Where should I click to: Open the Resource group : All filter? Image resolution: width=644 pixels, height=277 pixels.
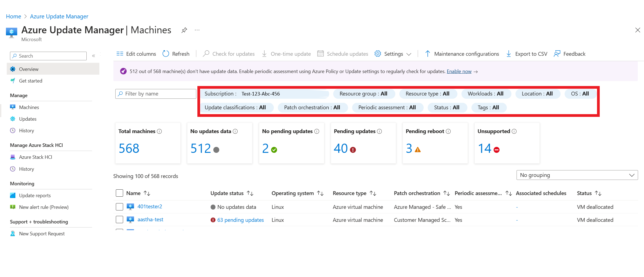click(364, 94)
